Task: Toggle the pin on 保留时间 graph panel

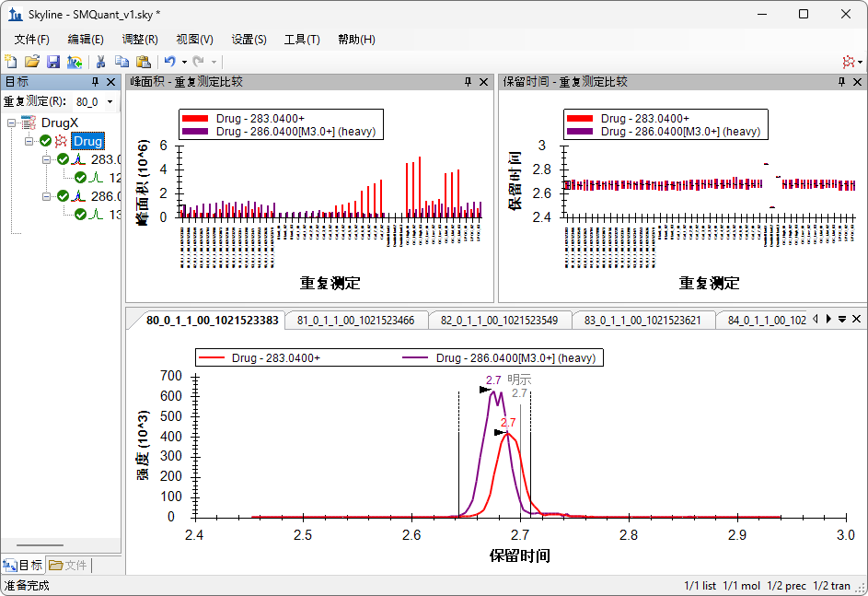Action: tap(840, 82)
